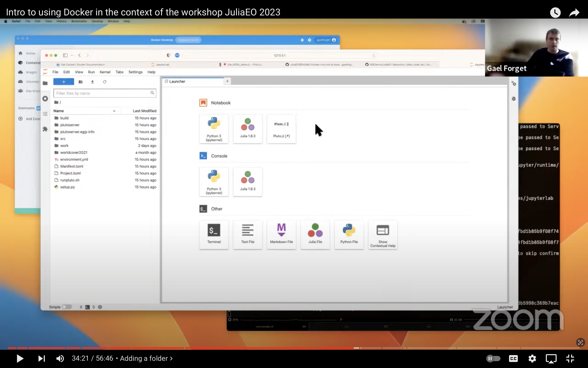Launch Pluto.jl notebook
The height and width of the screenshot is (368, 588).
click(281, 129)
